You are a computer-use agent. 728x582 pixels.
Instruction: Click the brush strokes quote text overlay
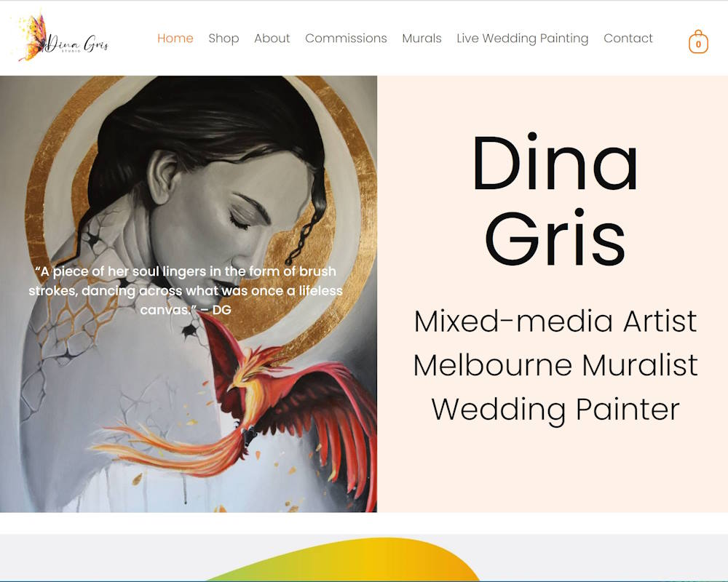click(x=186, y=290)
